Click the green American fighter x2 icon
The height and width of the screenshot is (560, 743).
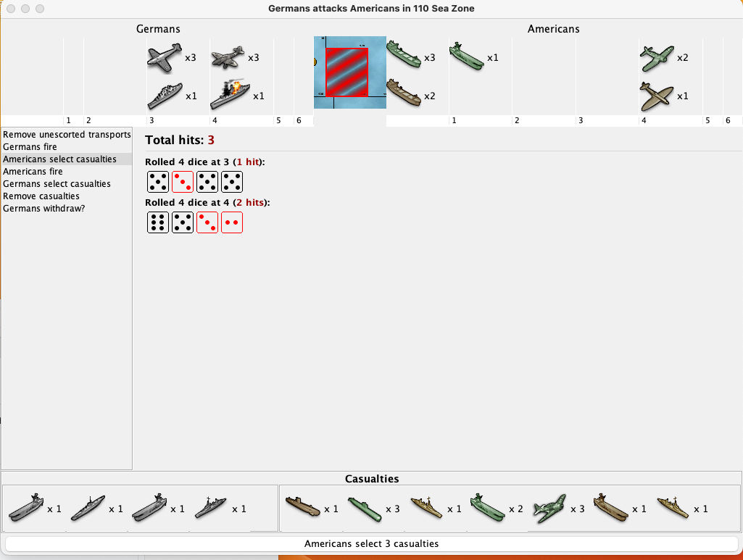[x=657, y=58]
